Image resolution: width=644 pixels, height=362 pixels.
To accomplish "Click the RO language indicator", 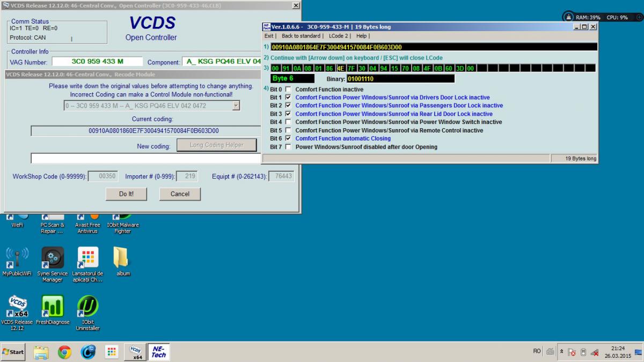I will pos(537,351).
